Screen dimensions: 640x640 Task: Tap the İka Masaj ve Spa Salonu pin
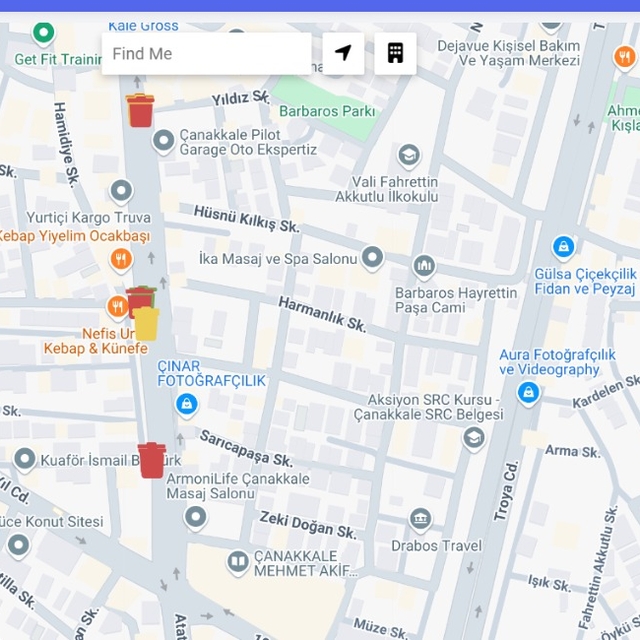(x=372, y=258)
